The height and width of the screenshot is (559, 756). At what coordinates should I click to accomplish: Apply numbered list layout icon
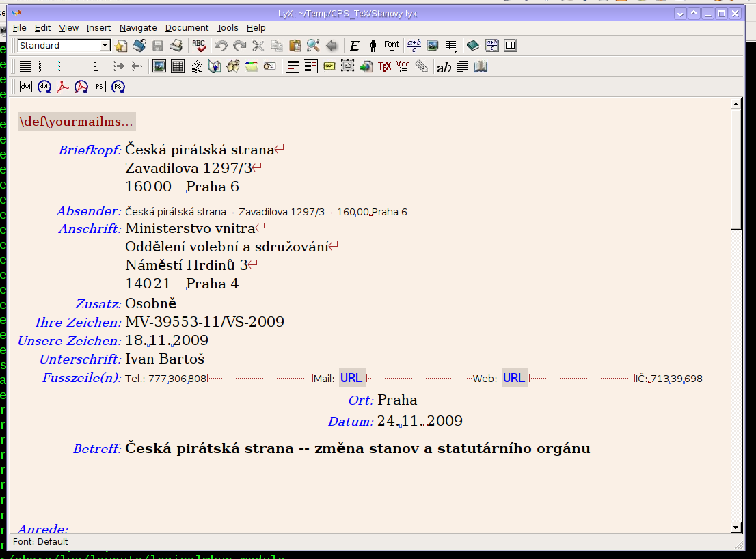tap(44, 66)
